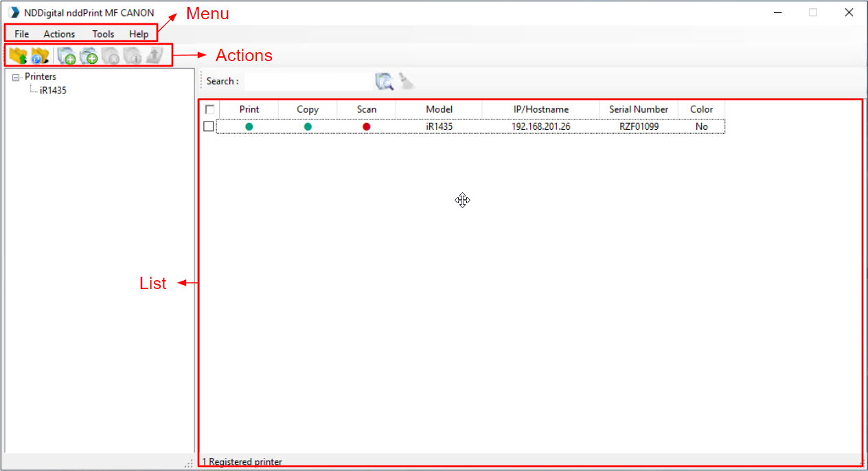Click the second add printer icon with green plus

pos(89,56)
